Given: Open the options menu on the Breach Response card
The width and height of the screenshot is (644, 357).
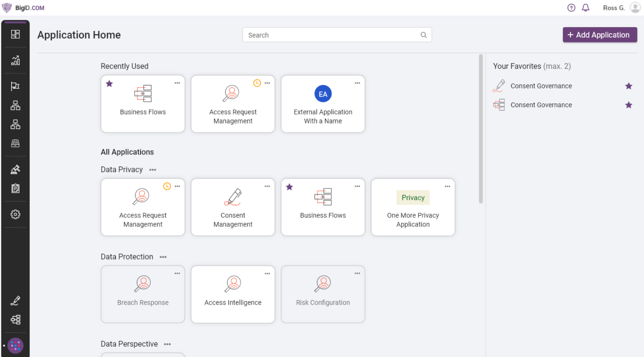Looking at the screenshot, I should tap(177, 273).
